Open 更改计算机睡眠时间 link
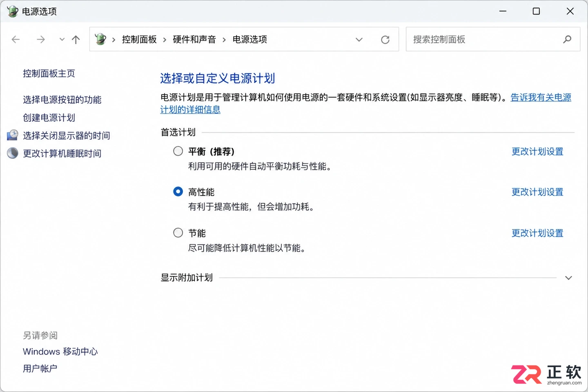This screenshot has height=392, width=588. tap(62, 154)
